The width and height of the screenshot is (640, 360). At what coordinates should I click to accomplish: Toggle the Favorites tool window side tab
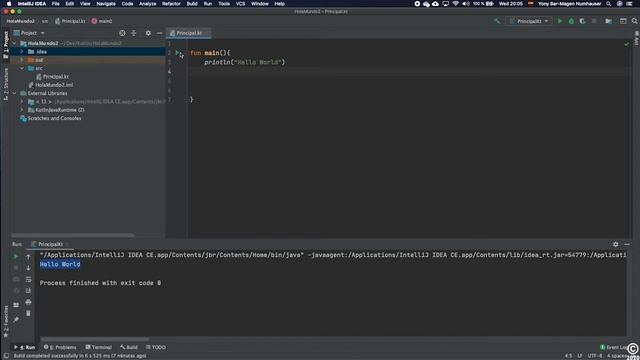click(x=6, y=322)
